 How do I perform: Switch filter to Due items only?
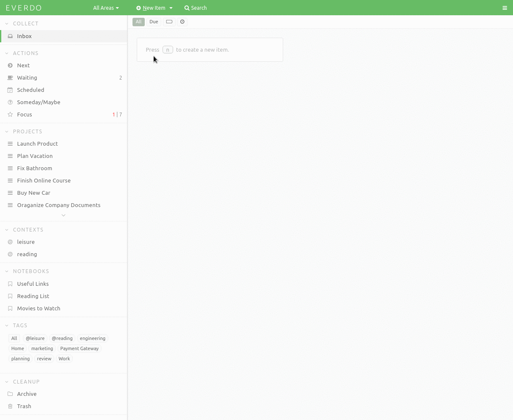tap(154, 22)
